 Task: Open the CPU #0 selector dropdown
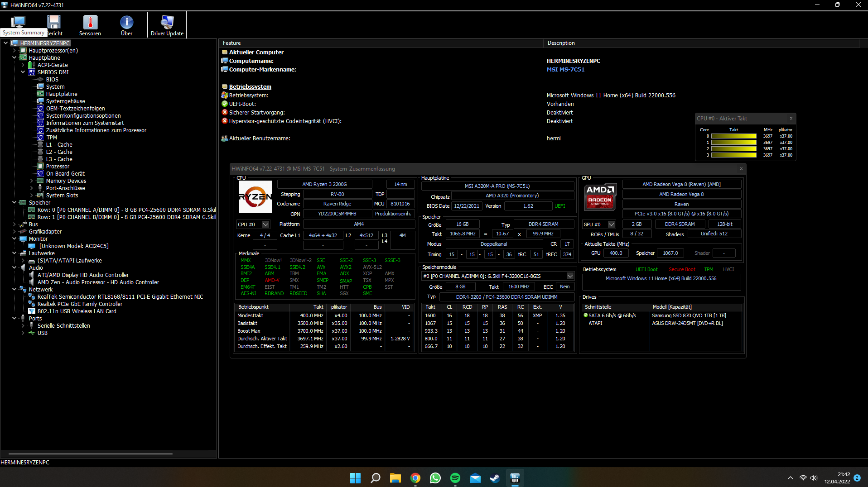pos(265,224)
